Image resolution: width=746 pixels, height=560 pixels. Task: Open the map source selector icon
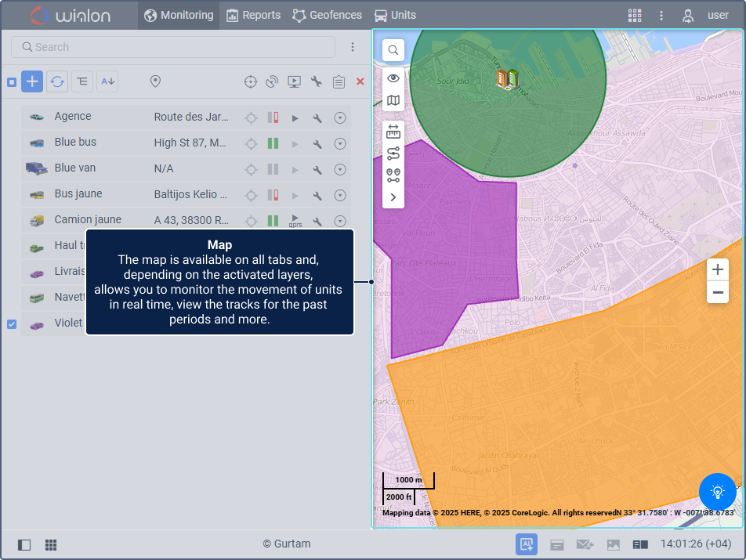tap(393, 100)
